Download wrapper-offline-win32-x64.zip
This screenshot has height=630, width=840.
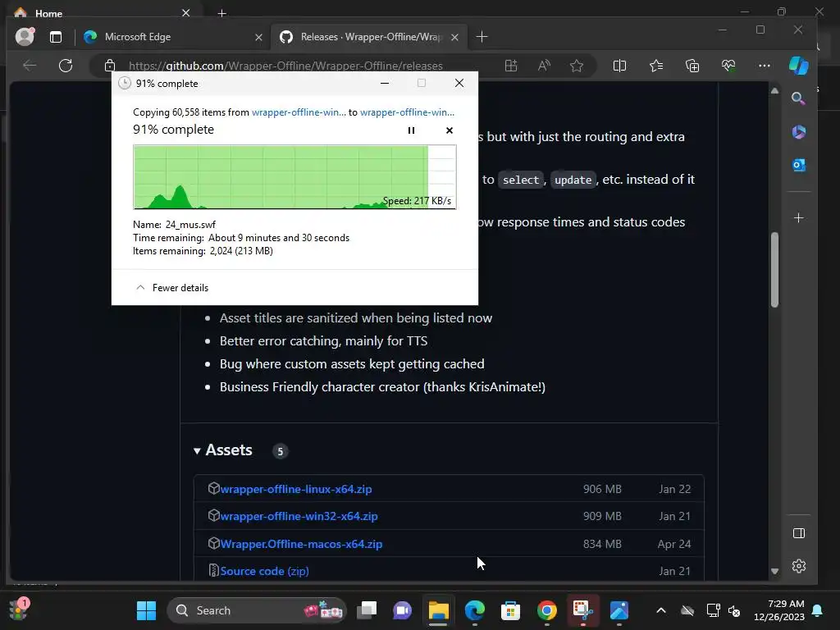pyautogui.click(x=299, y=517)
